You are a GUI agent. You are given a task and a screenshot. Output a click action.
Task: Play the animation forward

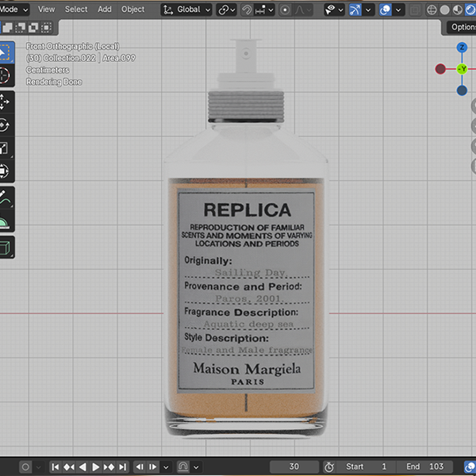pyautogui.click(x=95, y=467)
